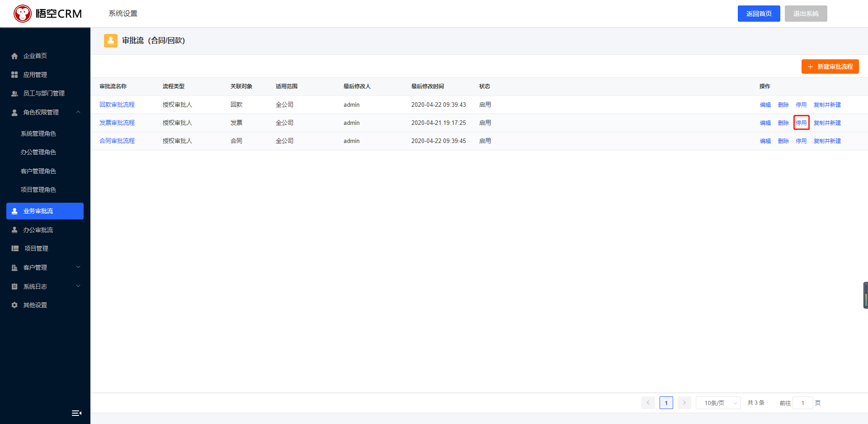The height and width of the screenshot is (424, 868).
Task: Click 停用 for 合同审批流程
Action: (x=801, y=141)
